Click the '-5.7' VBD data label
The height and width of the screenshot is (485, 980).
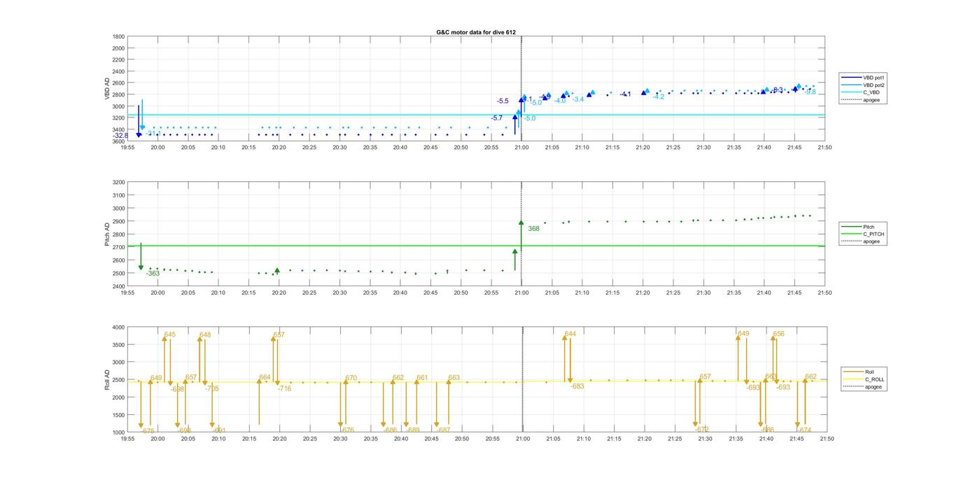tap(496, 118)
